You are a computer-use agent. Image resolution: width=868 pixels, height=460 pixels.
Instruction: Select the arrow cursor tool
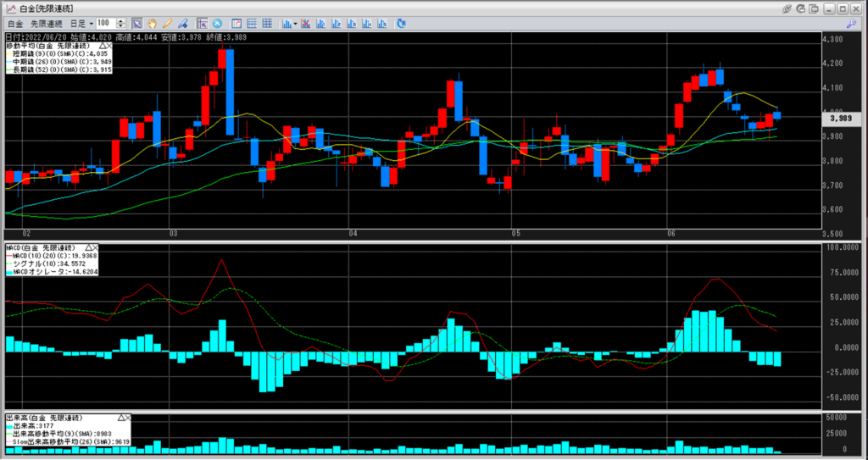(136, 24)
